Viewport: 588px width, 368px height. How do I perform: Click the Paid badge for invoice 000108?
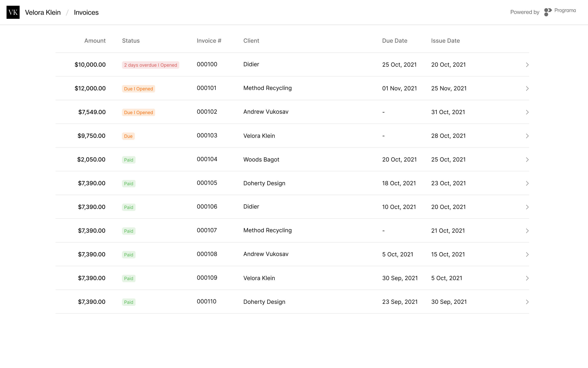pos(129,255)
